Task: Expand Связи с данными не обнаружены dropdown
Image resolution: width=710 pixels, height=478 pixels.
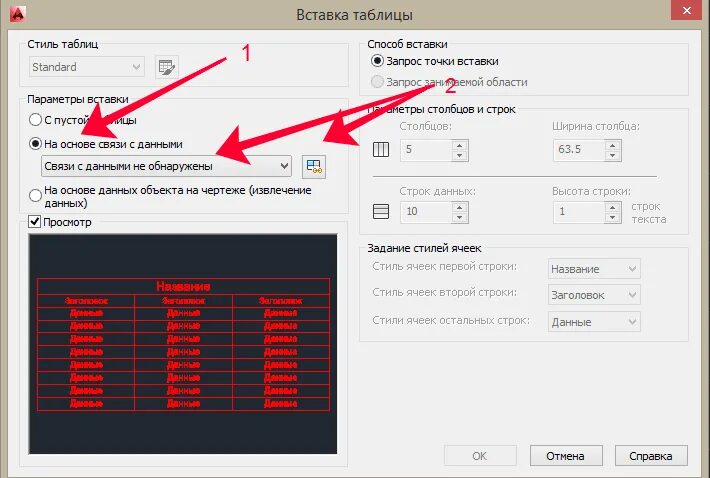Action: tap(166, 166)
